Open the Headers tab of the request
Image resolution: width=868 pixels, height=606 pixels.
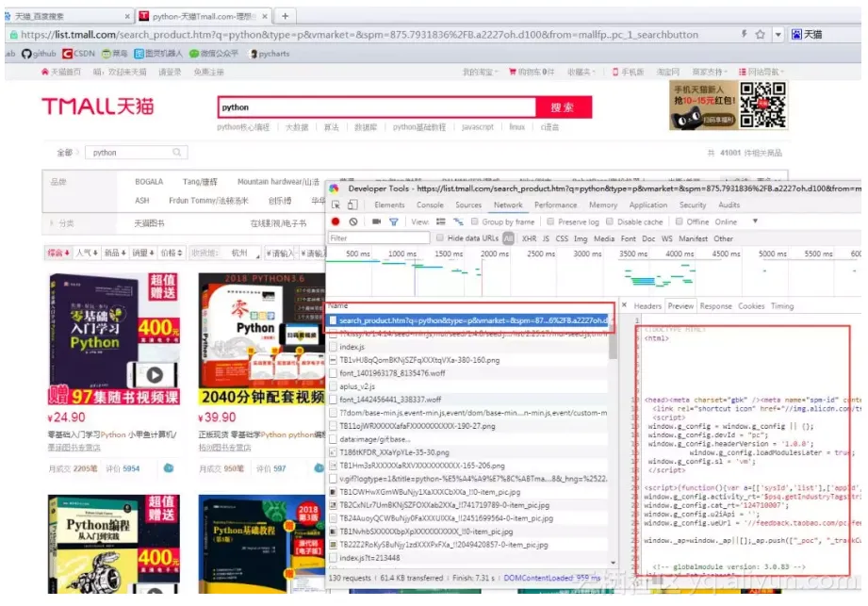647,305
